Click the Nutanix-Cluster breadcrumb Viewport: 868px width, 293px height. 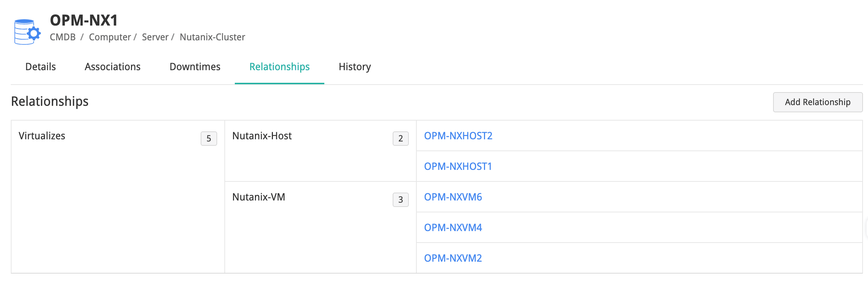[212, 37]
